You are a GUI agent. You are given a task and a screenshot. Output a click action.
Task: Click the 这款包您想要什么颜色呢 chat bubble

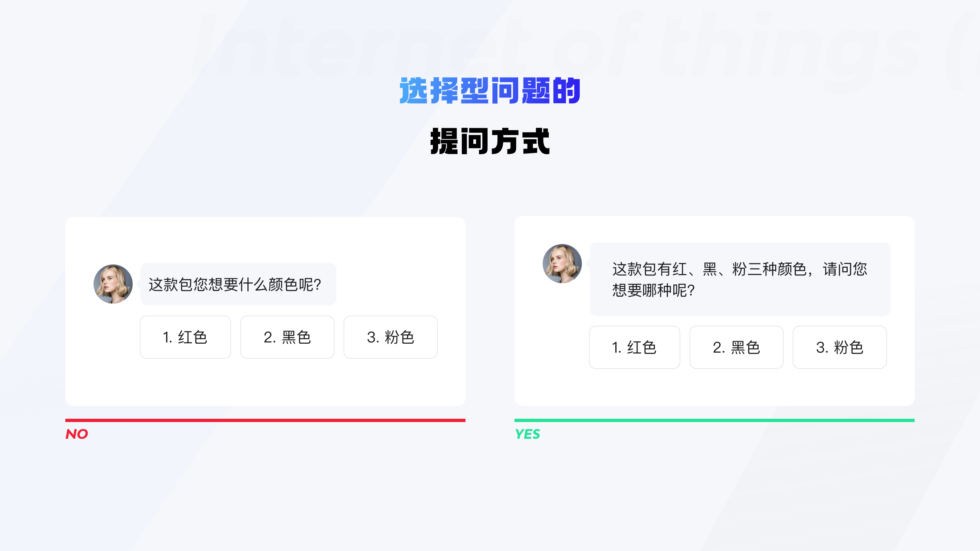238,284
